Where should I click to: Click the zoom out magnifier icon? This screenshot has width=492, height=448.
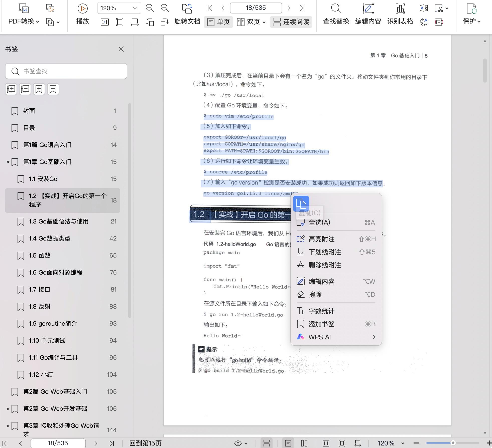(x=150, y=8)
